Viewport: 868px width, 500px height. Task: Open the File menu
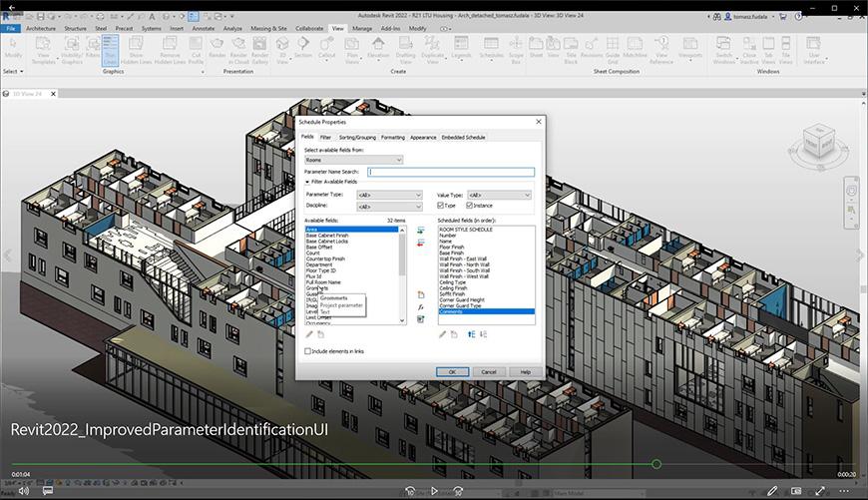[x=11, y=28]
